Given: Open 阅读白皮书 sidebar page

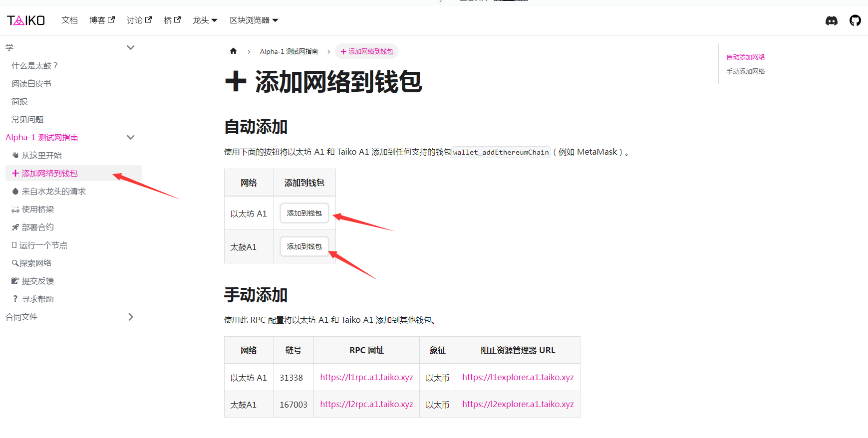Looking at the screenshot, I should [x=31, y=83].
